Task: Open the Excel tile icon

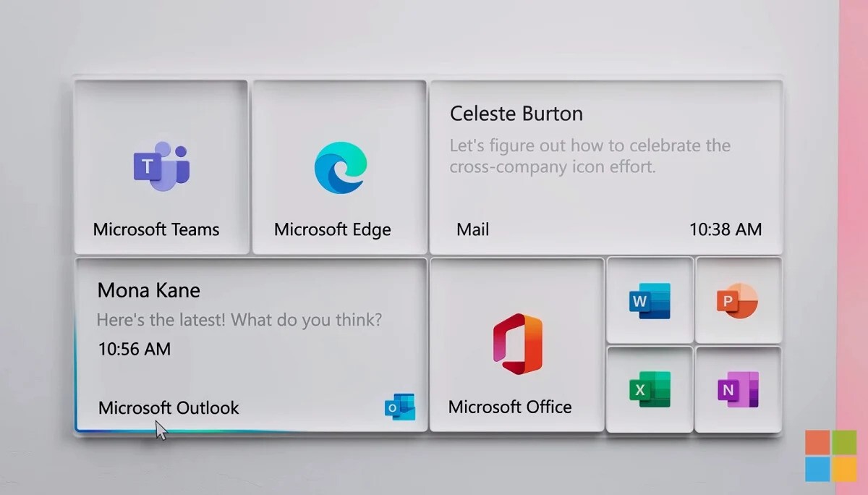Action: 650,389
